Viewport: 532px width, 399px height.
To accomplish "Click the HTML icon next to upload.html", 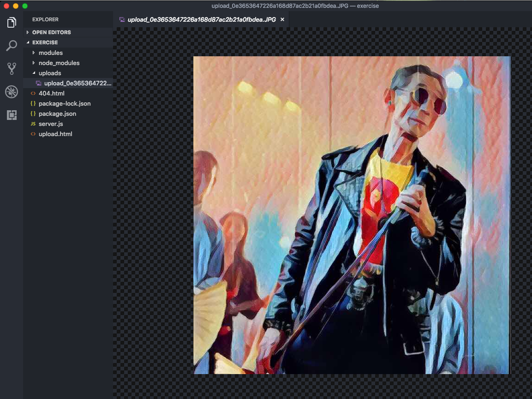I will [x=33, y=134].
